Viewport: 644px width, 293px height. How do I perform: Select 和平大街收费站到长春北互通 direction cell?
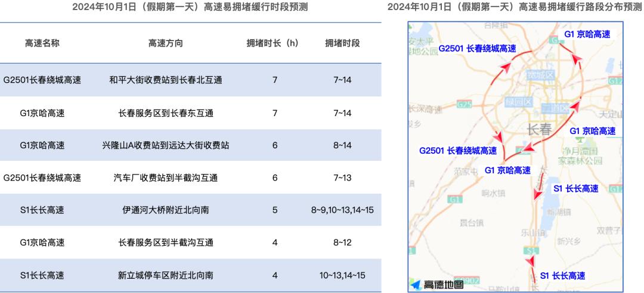166,80
